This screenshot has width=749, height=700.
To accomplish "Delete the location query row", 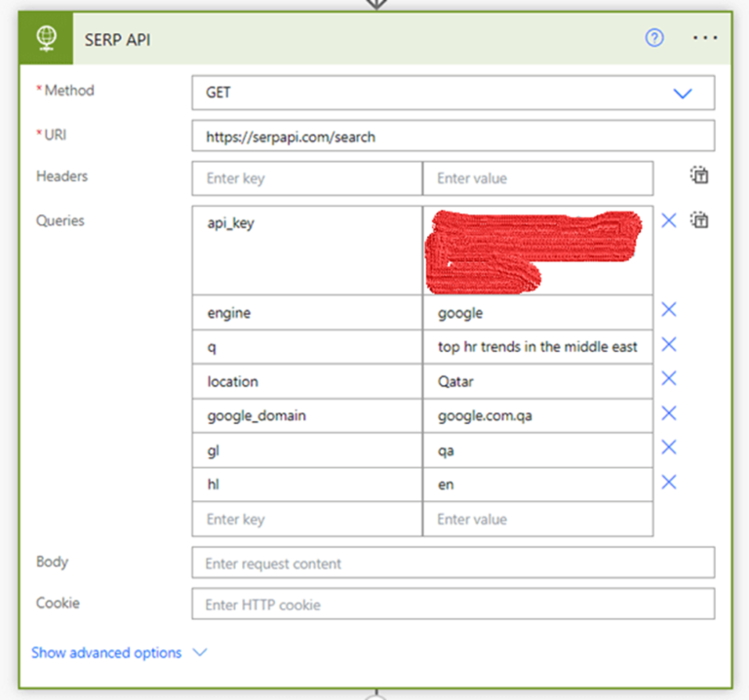I will 669,378.
